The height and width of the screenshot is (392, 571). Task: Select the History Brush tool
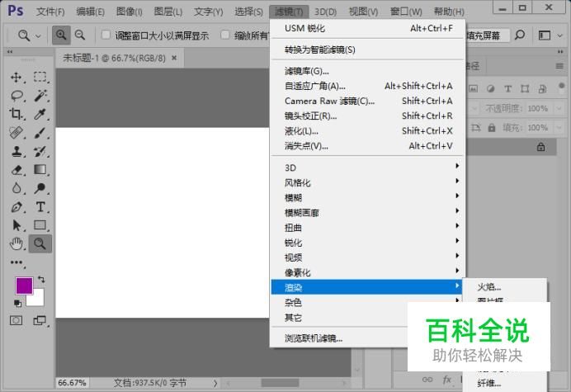tap(40, 151)
